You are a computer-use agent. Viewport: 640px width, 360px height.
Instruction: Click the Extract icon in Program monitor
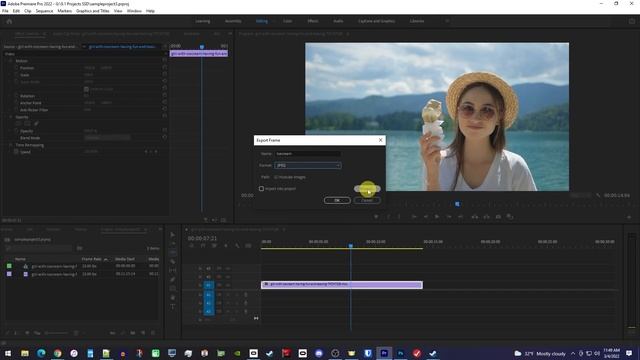coord(486,217)
